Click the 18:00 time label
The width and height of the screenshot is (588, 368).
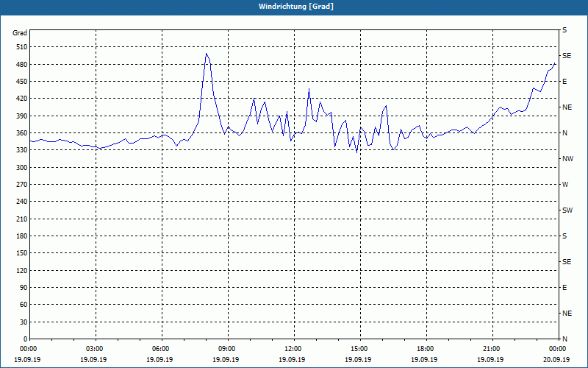tap(426, 349)
